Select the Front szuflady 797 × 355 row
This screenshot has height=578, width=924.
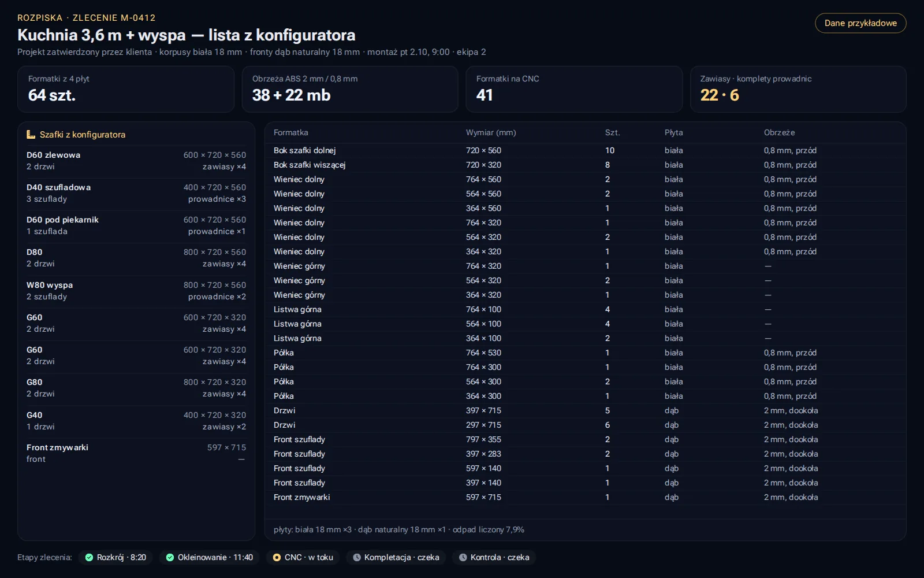[585, 439]
